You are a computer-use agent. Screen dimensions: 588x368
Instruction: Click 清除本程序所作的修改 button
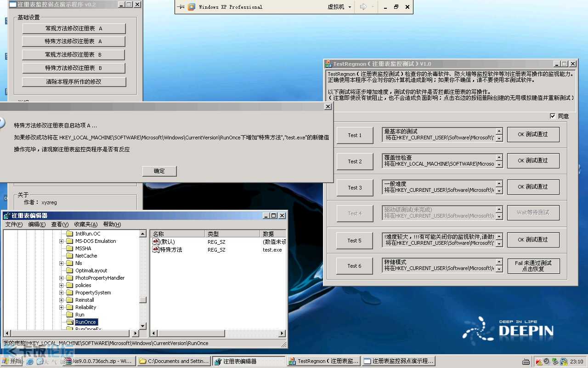73,82
